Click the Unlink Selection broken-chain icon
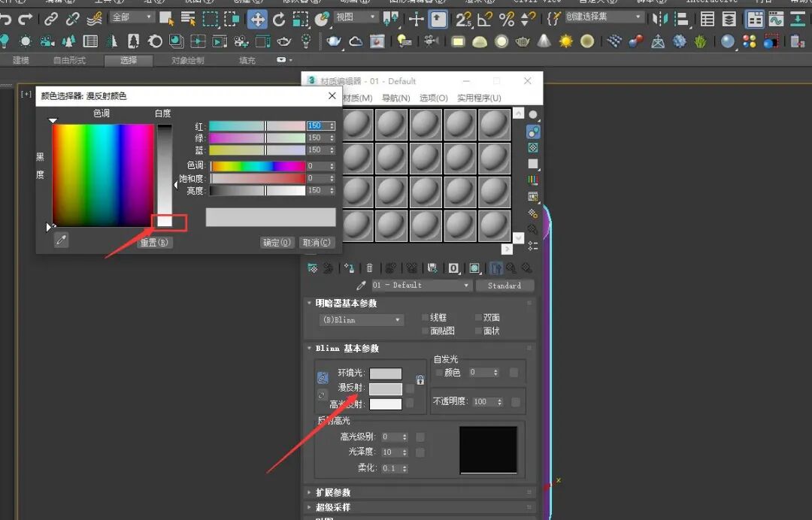Image resolution: width=812 pixels, height=520 pixels. point(72,20)
